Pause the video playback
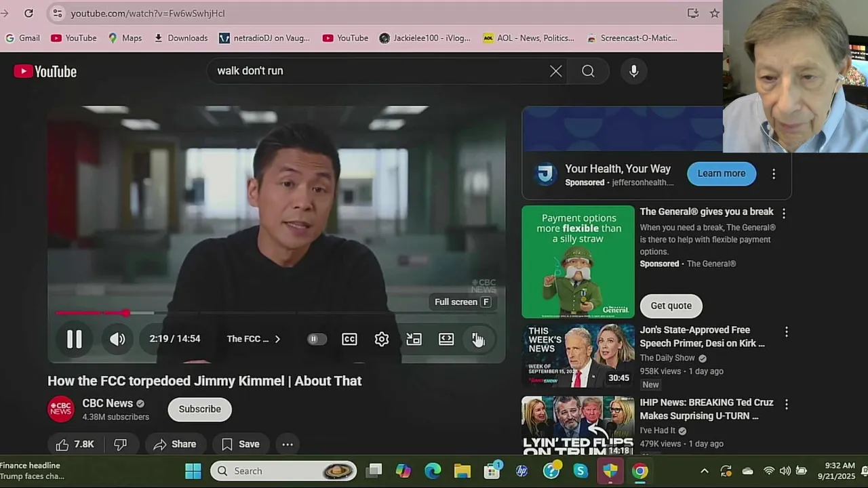The image size is (868, 488). click(74, 339)
